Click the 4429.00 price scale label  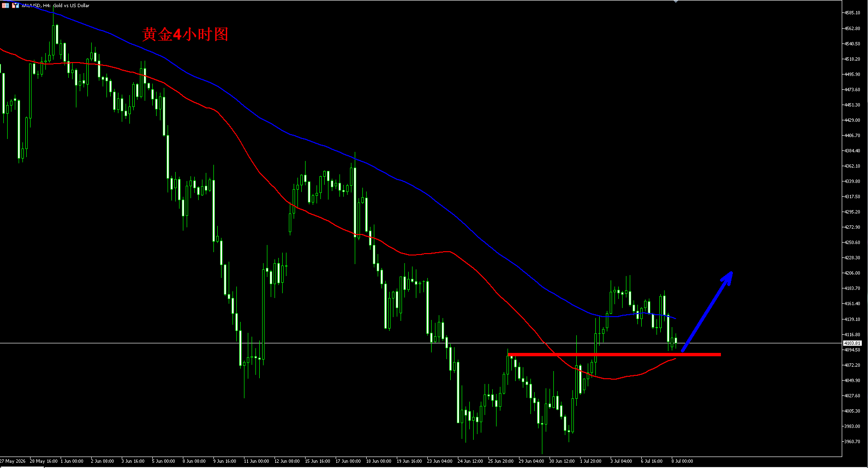[x=852, y=120]
